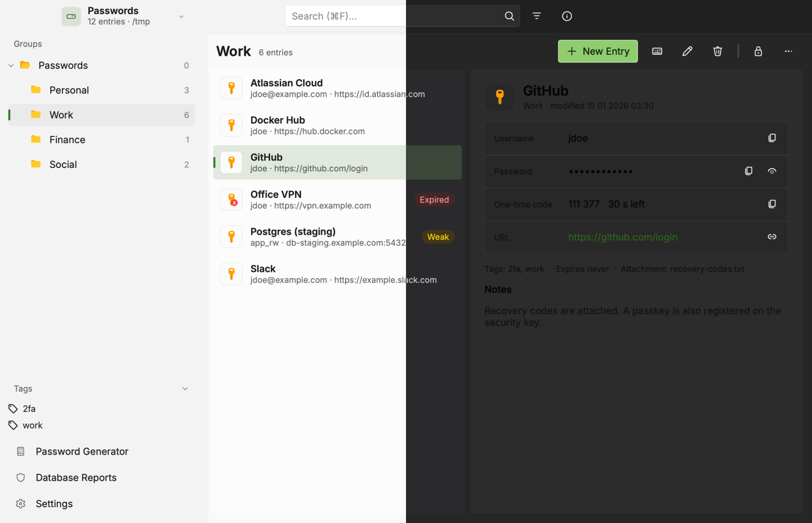Open the database info icon
Screen dimensions: 812x523
pos(567,16)
